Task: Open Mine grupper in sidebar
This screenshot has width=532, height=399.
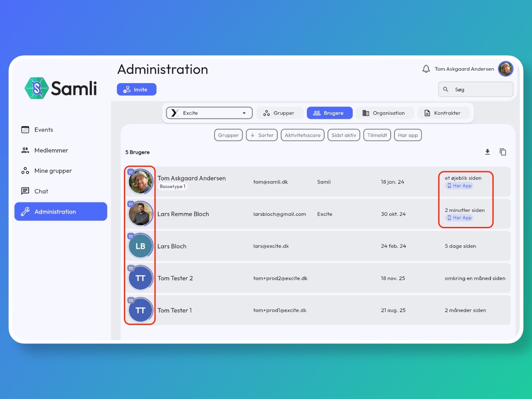Action: click(53, 171)
